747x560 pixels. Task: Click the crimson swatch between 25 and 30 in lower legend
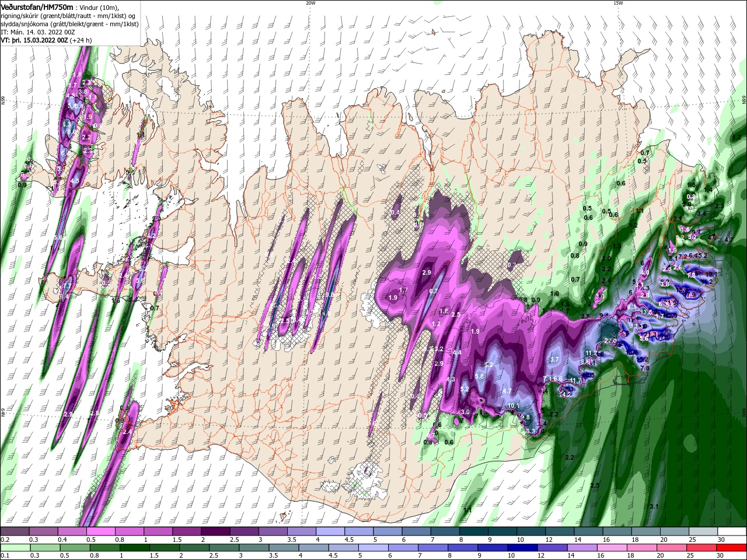point(702,548)
